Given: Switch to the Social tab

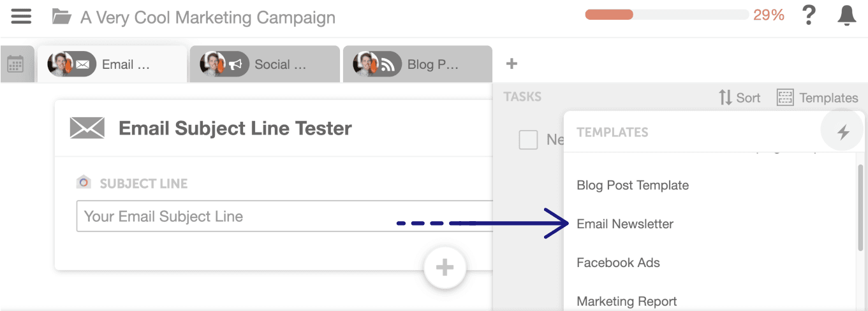Looking at the screenshot, I should coord(265,64).
